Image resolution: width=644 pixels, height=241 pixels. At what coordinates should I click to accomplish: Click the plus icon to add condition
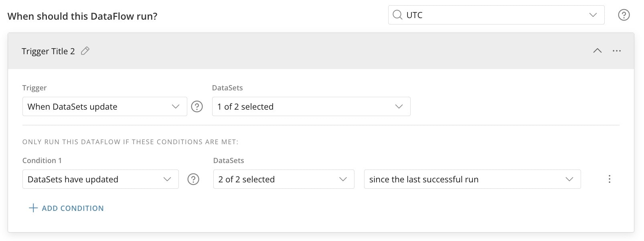[x=33, y=208]
